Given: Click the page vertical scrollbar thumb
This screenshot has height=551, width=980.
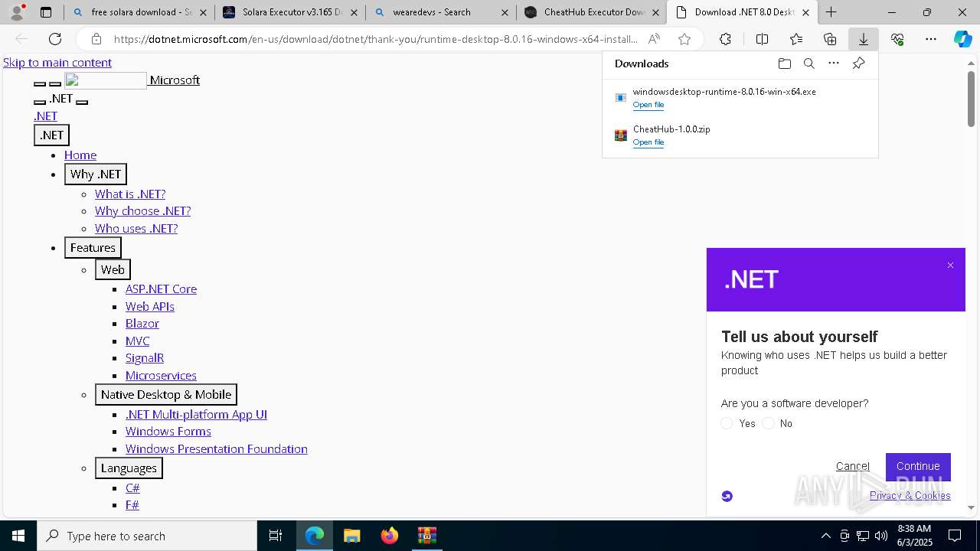Looking at the screenshot, I should (x=971, y=99).
